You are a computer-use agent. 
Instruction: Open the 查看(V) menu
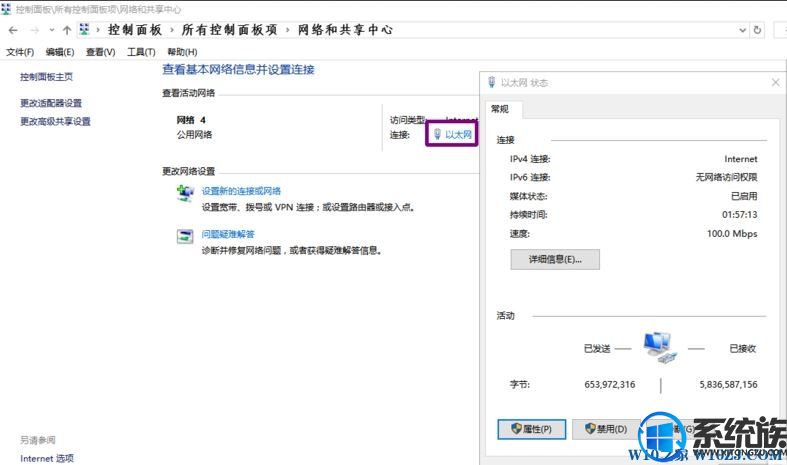click(100, 52)
